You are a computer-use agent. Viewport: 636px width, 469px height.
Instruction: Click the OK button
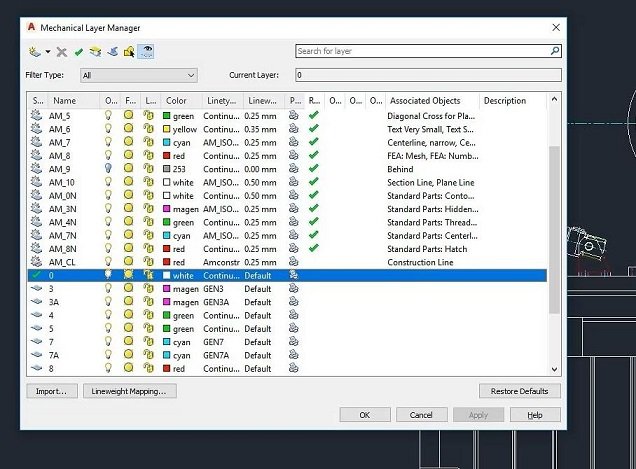click(x=365, y=415)
